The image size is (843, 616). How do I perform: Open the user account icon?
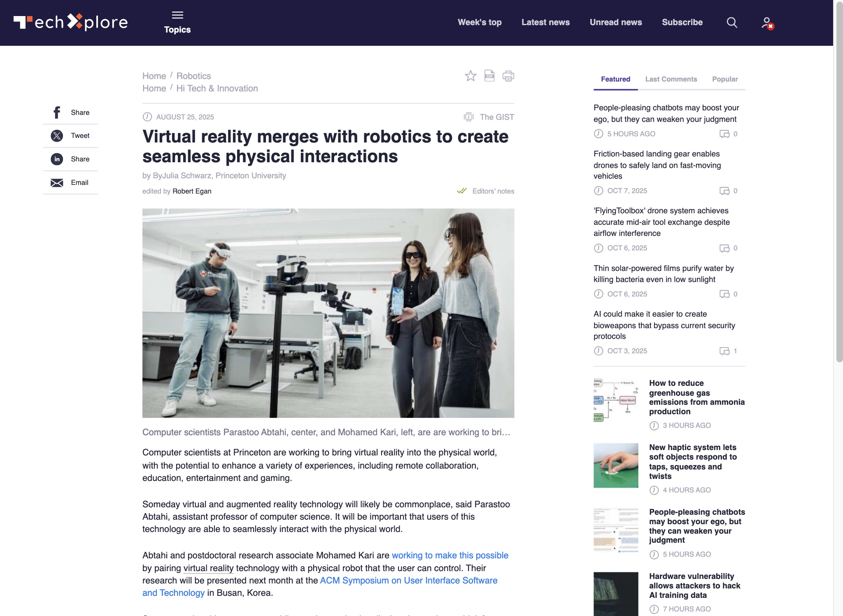click(x=767, y=23)
